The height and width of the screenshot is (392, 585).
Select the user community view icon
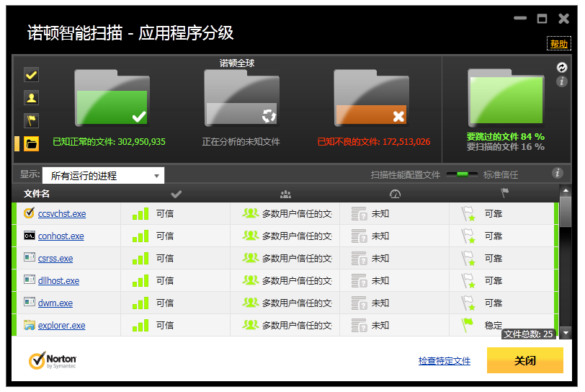point(32,98)
